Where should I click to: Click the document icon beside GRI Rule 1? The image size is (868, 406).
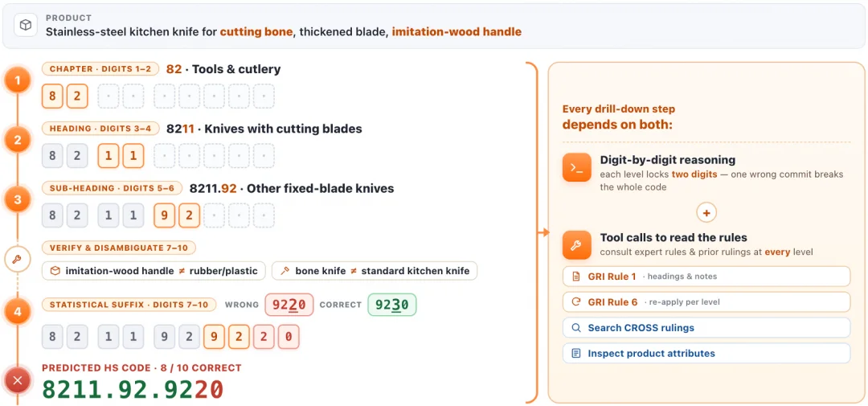[x=576, y=277]
